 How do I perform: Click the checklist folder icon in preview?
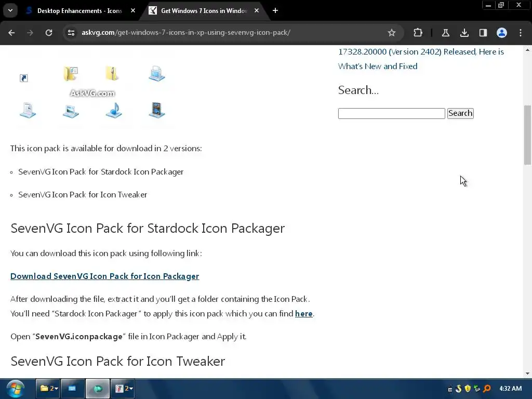pyautogui.click(x=71, y=74)
